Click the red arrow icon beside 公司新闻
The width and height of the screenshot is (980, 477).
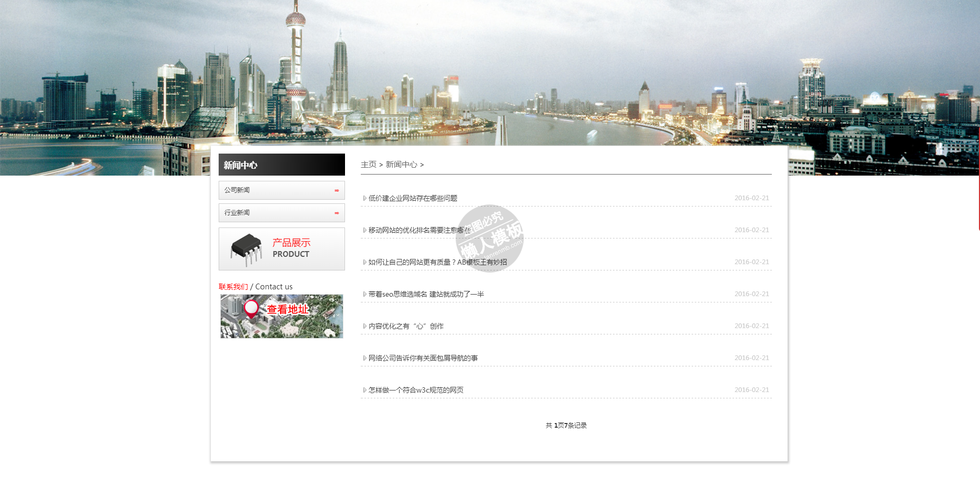(337, 191)
